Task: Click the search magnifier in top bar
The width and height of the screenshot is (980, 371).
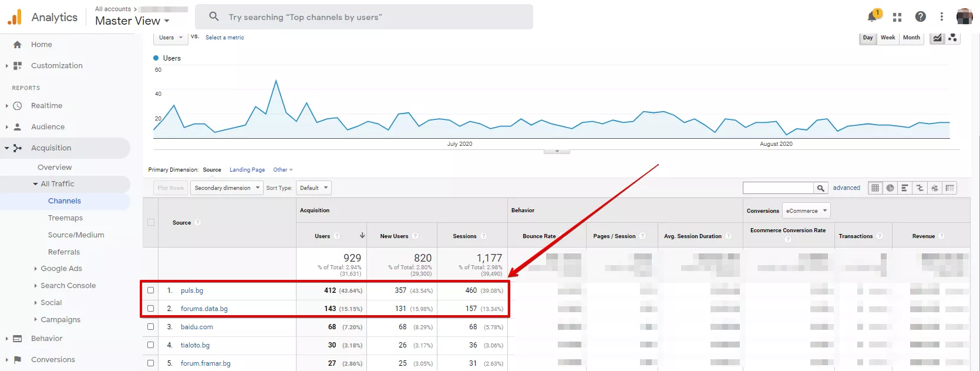Action: [x=214, y=16]
